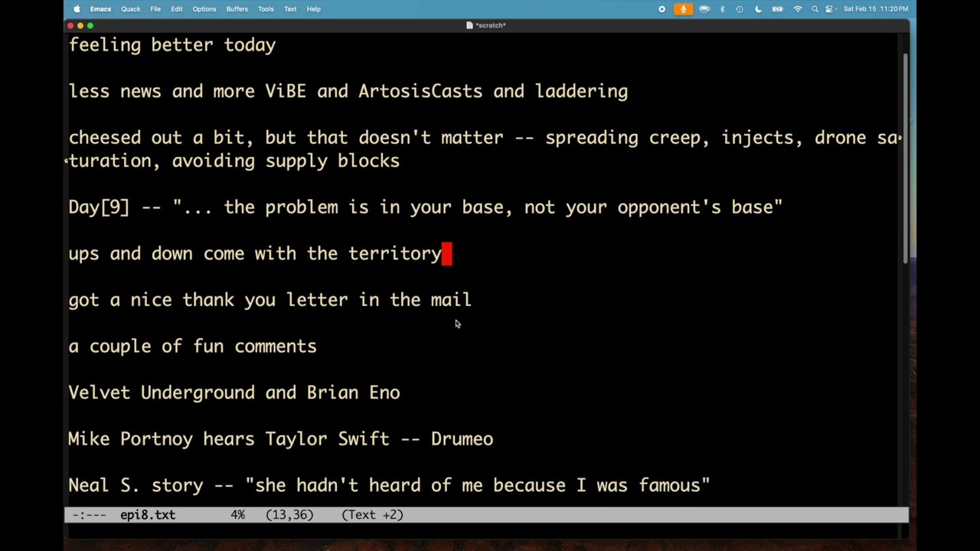Click 'Neal S. story' text
This screenshot has width=980, height=551.
pos(136,485)
